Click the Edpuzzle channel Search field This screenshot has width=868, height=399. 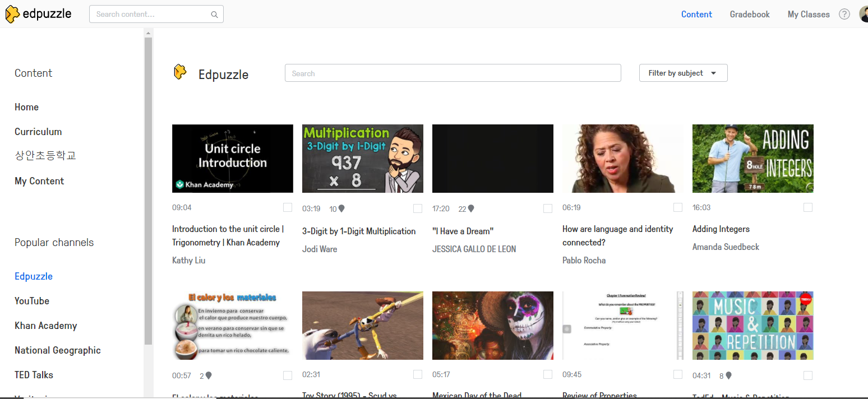pos(453,73)
